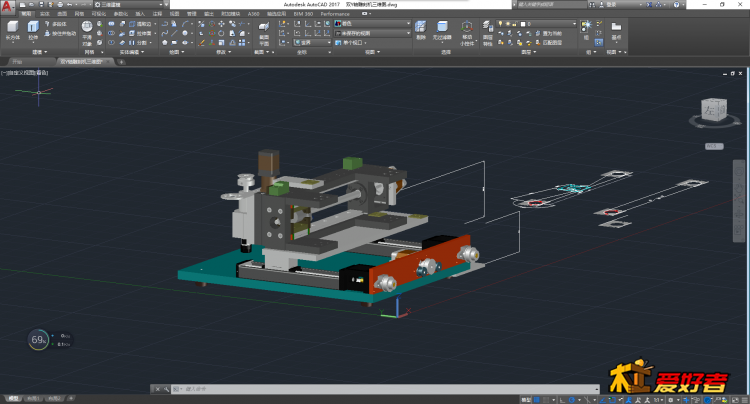Click the WCS label under the ViewCube
This screenshot has width=750, height=404.
tap(714, 146)
